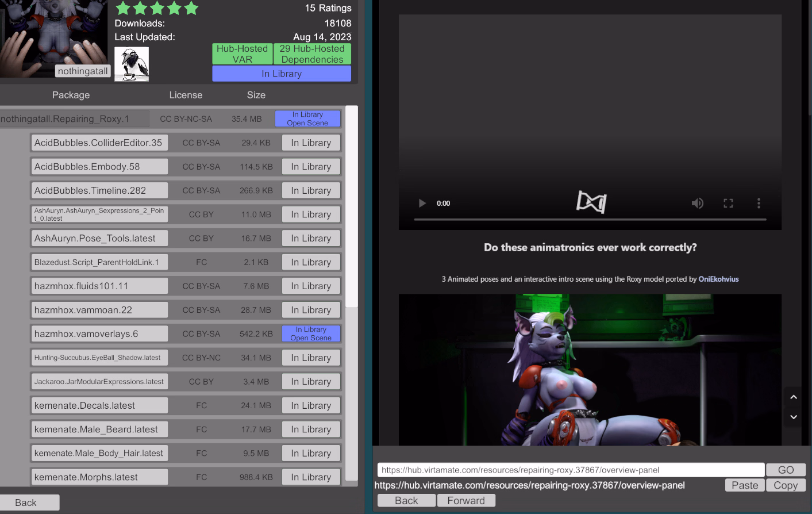Click the author's crow avatar image

click(x=132, y=64)
